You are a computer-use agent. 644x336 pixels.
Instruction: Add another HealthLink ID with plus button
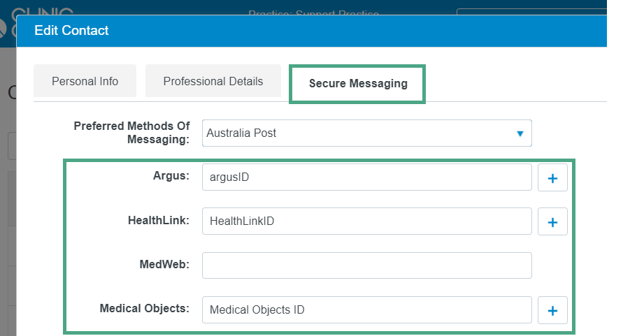[x=552, y=221]
